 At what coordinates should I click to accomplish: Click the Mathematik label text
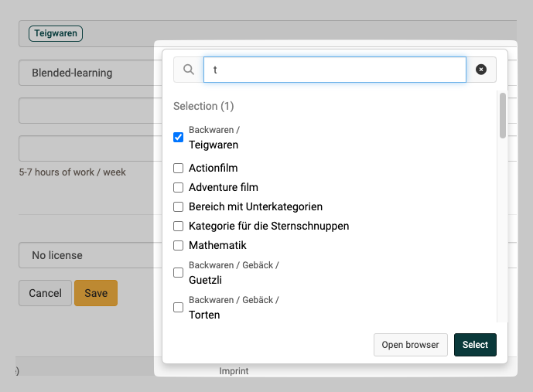pyautogui.click(x=217, y=246)
